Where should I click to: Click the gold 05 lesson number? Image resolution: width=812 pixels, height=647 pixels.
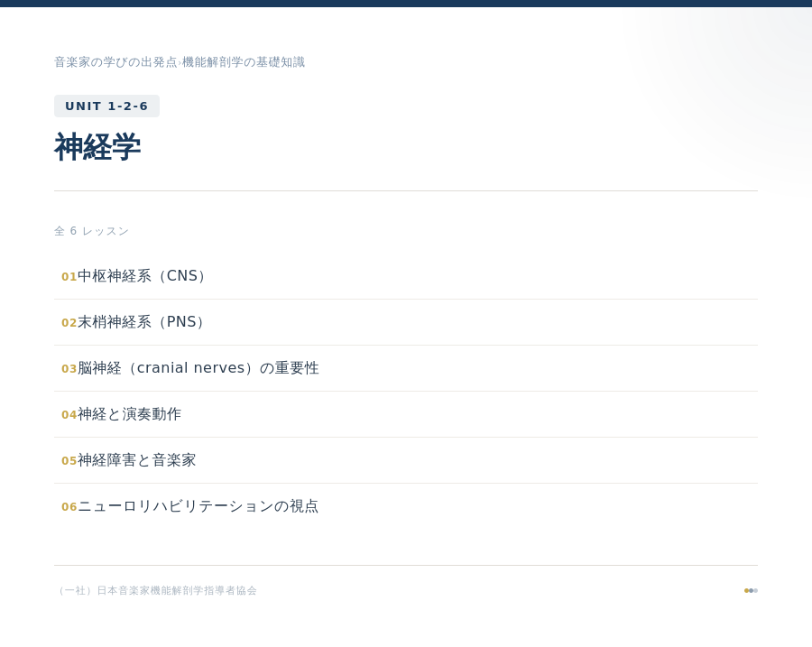coord(69,461)
